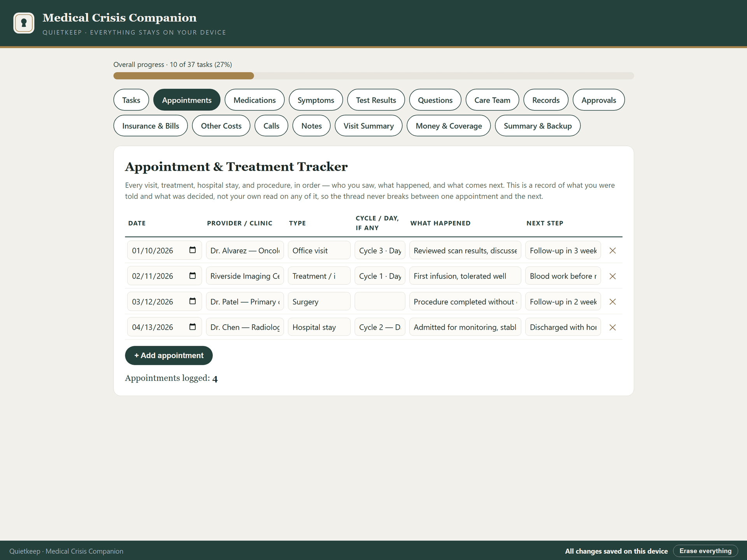This screenshot has height=560, width=747.
Task: Open calendar picker for 01/10/2026 date
Action: tap(193, 250)
